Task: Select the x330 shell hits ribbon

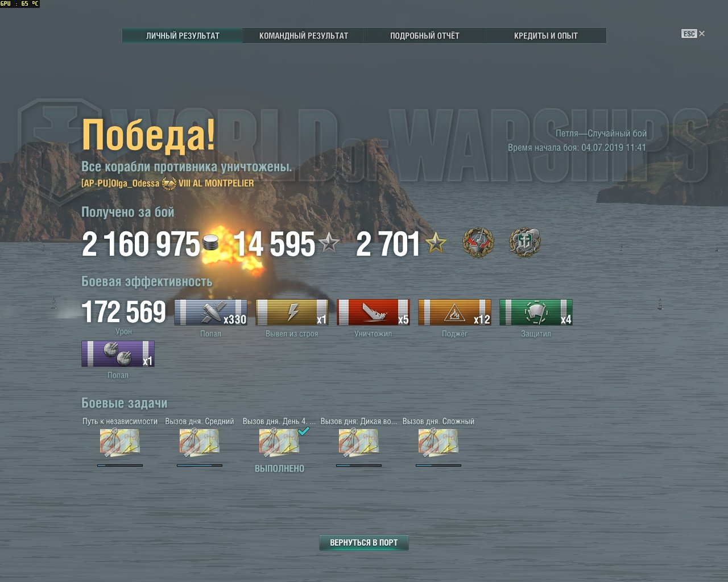Action: click(x=210, y=313)
